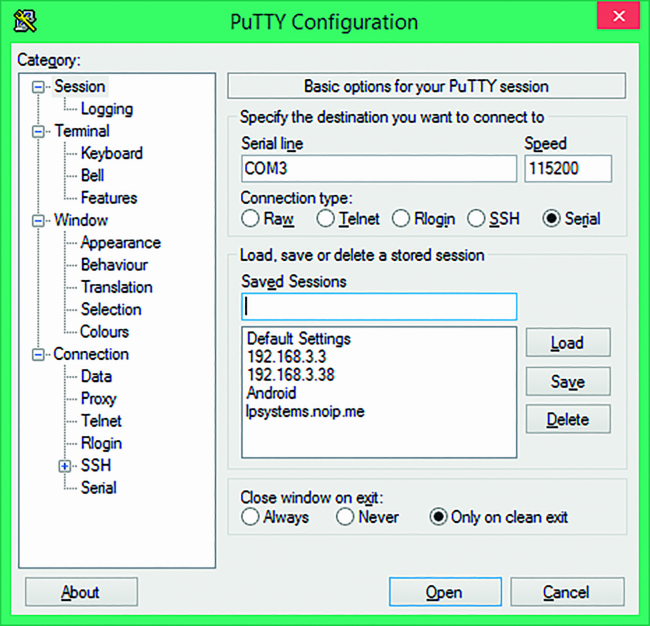Viewport: 650px width, 626px height.
Task: Open the Connection category
Action: pyautogui.click(x=91, y=354)
